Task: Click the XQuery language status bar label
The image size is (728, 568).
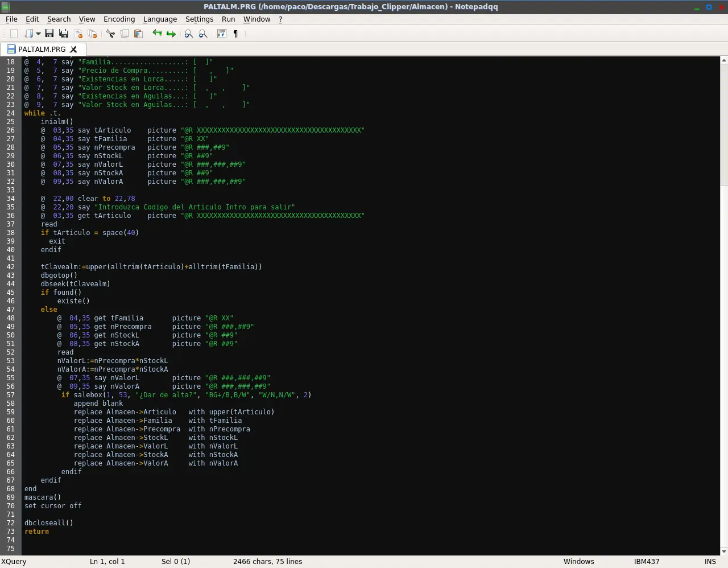Action: [14, 561]
